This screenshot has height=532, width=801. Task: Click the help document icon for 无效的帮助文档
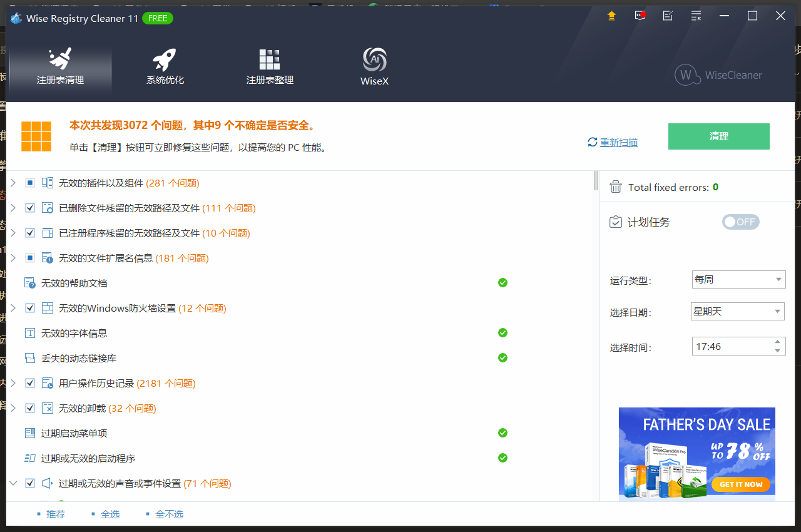pos(30,283)
